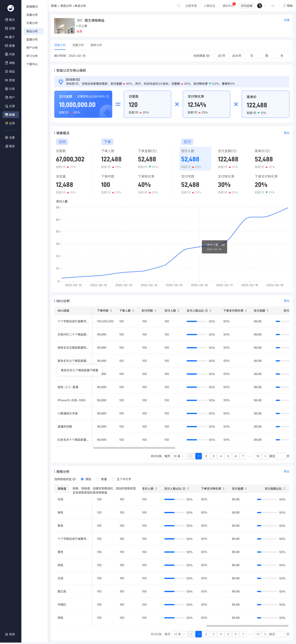This screenshot has height=644, width=296.
Task: Select 数据 data in sidebar
Action: pyautogui.click(x=10, y=115)
